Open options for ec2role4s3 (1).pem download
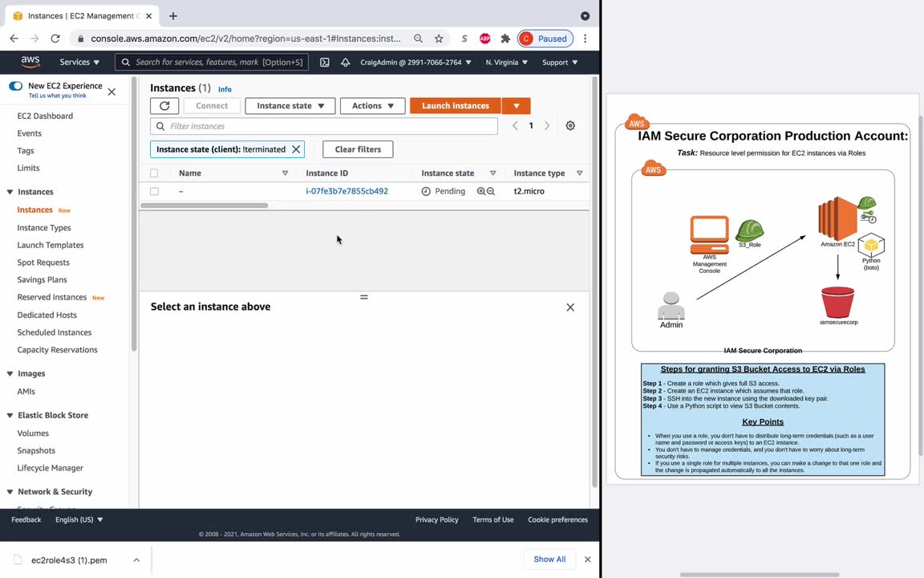Screen dimensions: 924x578 [136, 560]
